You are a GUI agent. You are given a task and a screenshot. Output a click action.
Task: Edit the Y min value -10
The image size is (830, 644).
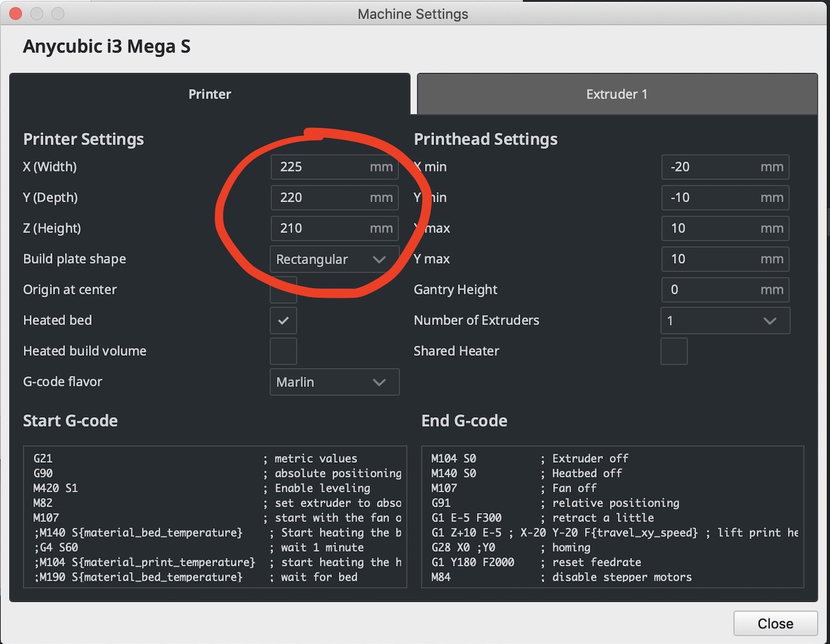[x=725, y=198]
